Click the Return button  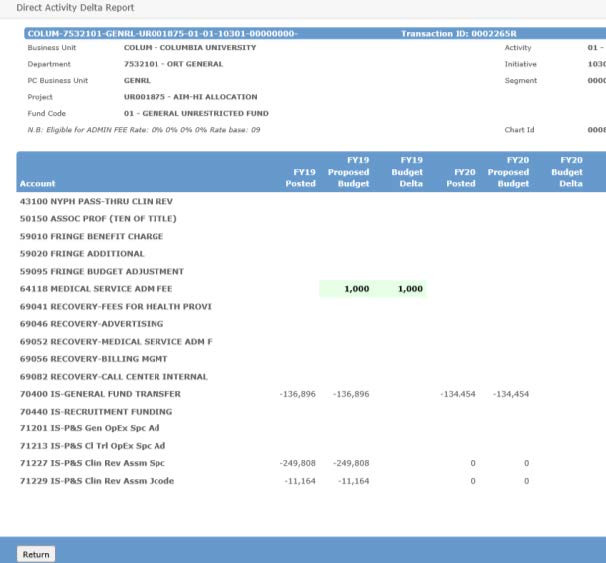pyautogui.click(x=36, y=554)
